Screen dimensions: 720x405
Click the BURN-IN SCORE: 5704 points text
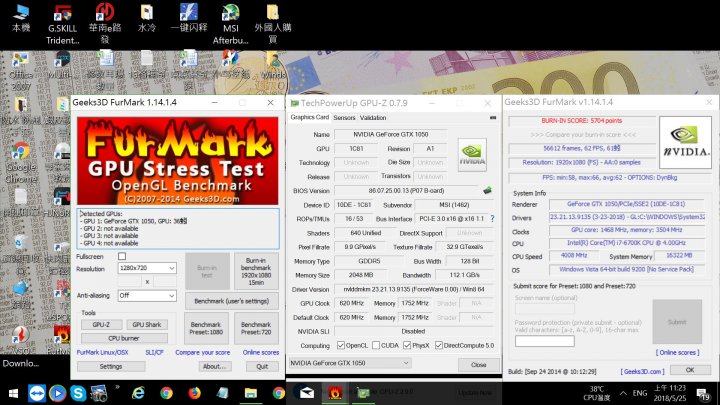[x=581, y=121]
